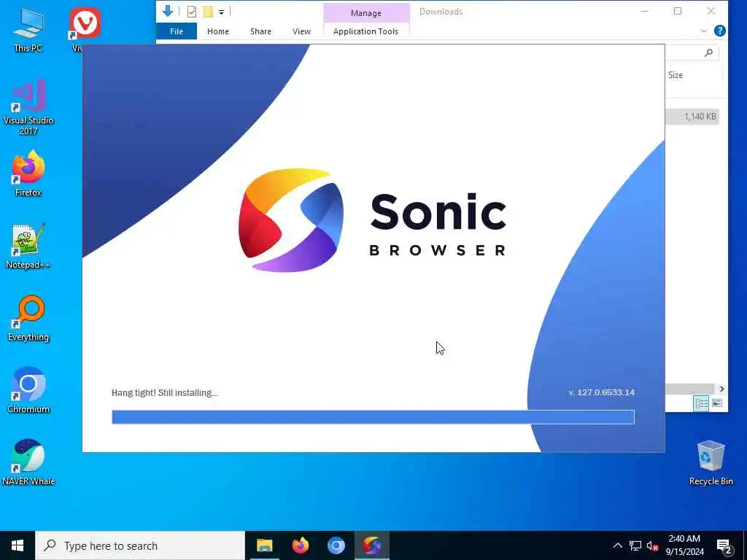Switch to Firefox on the taskbar
Screen dimensions: 747x560
(x=300, y=545)
